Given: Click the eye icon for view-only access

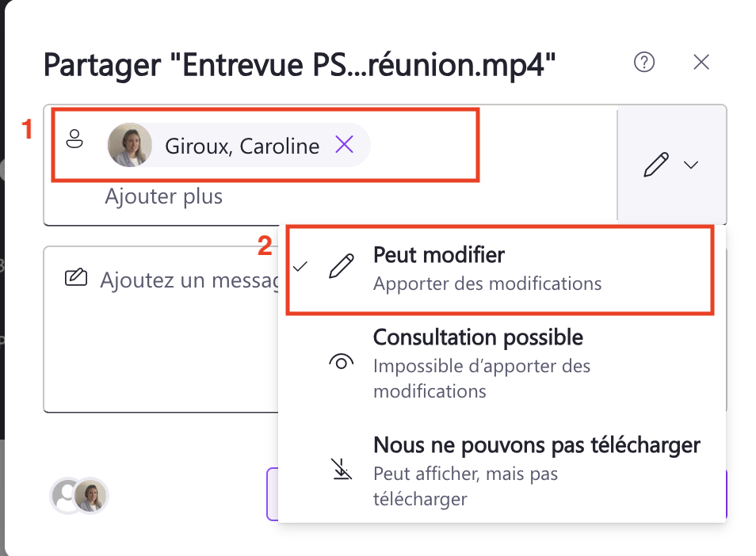Looking at the screenshot, I should point(341,362).
